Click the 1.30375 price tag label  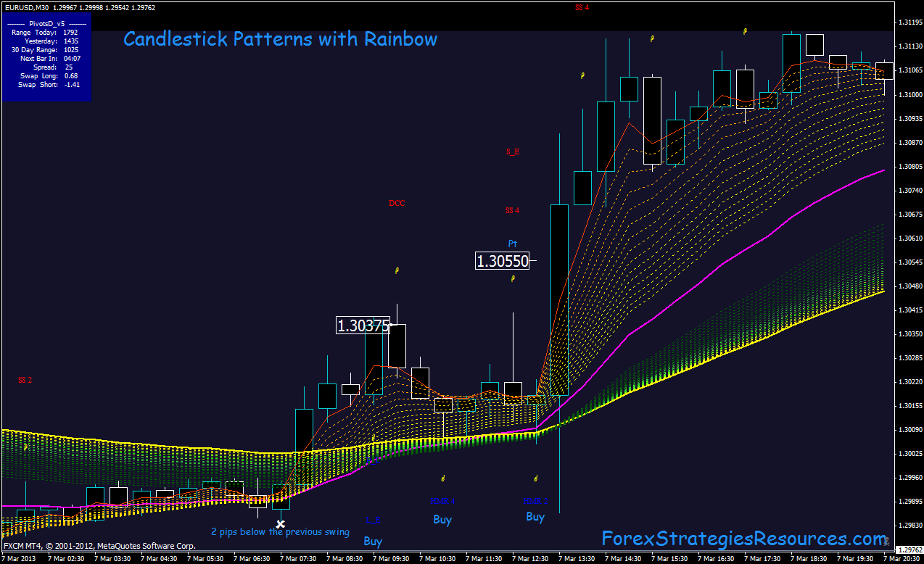click(x=363, y=325)
